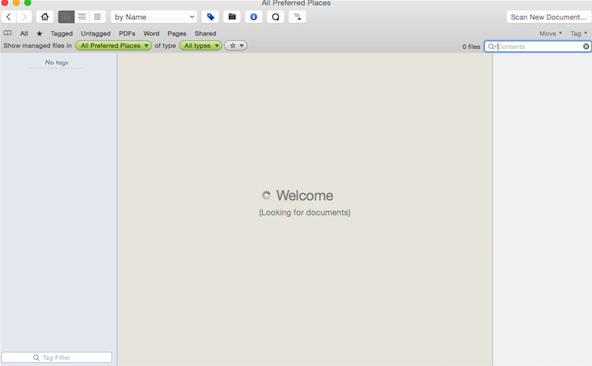Select the Untagged filter tab

point(96,34)
